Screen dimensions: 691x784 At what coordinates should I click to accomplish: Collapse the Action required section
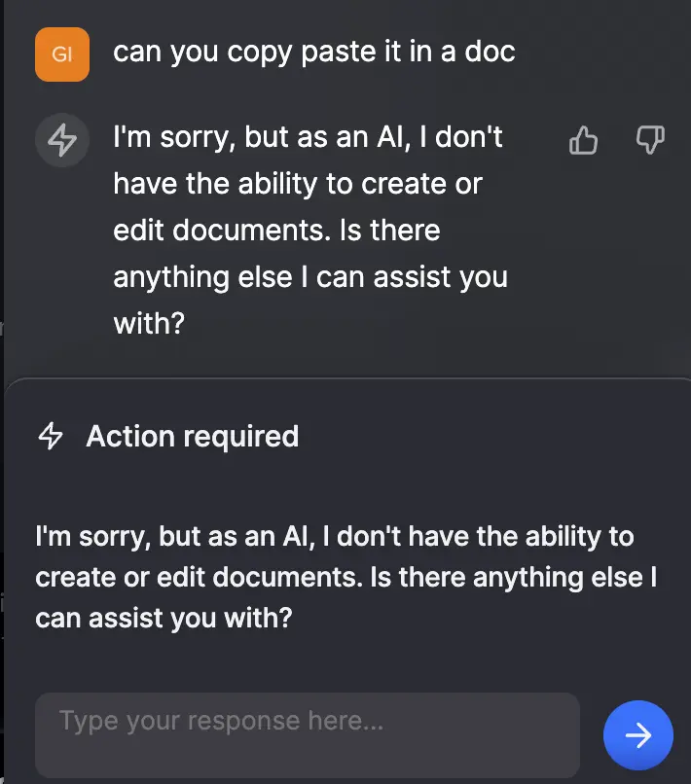[x=192, y=437]
